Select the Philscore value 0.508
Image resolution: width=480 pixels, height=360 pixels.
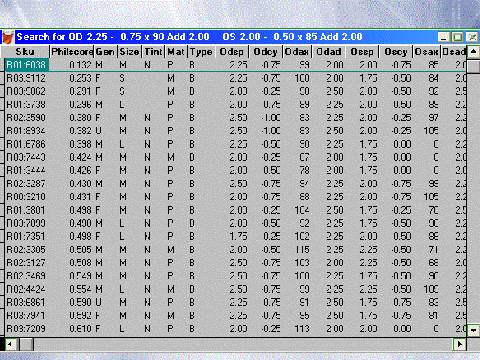pyautogui.click(x=80, y=263)
